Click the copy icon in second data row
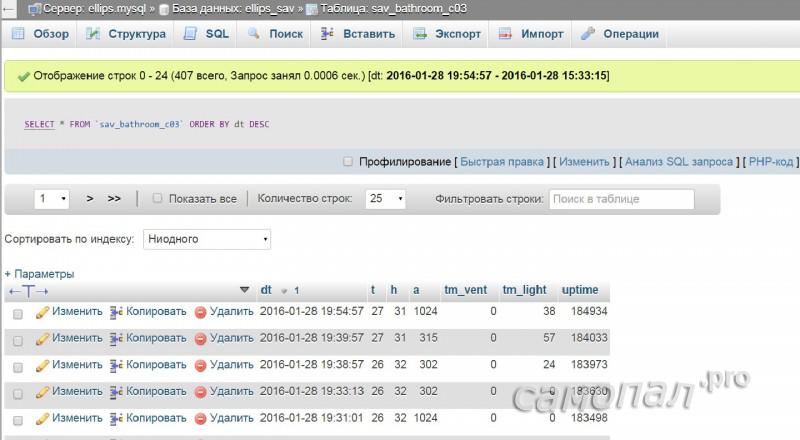 click(x=116, y=339)
